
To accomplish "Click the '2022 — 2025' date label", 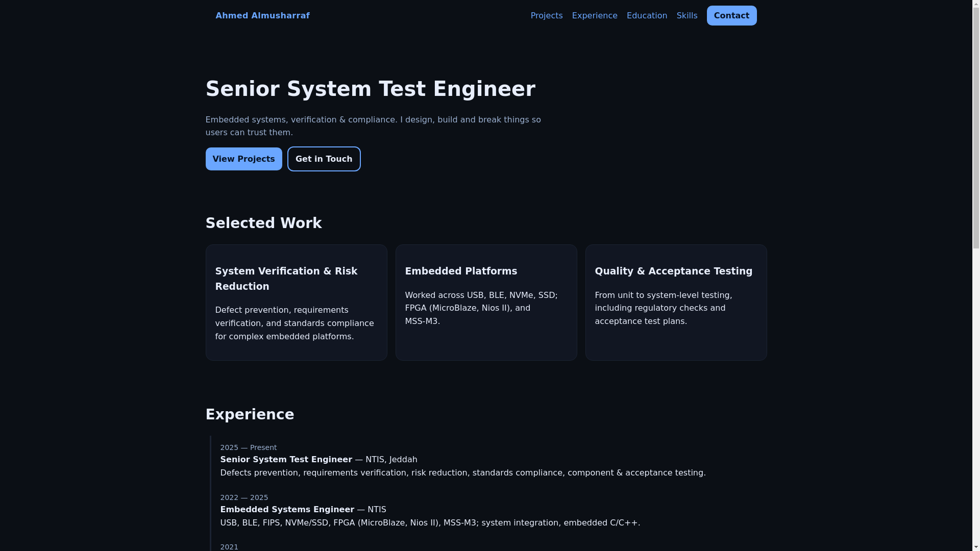I will tap(244, 497).
